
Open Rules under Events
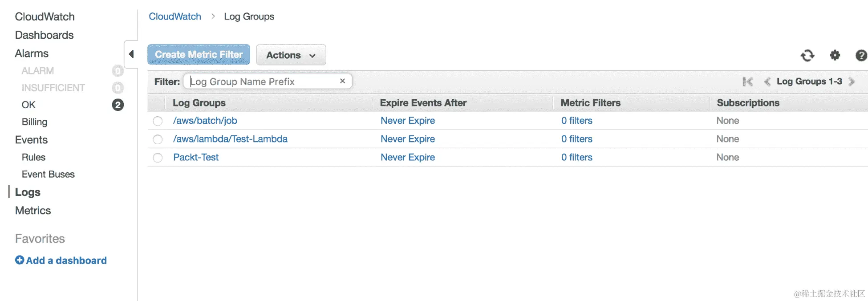[x=33, y=157]
